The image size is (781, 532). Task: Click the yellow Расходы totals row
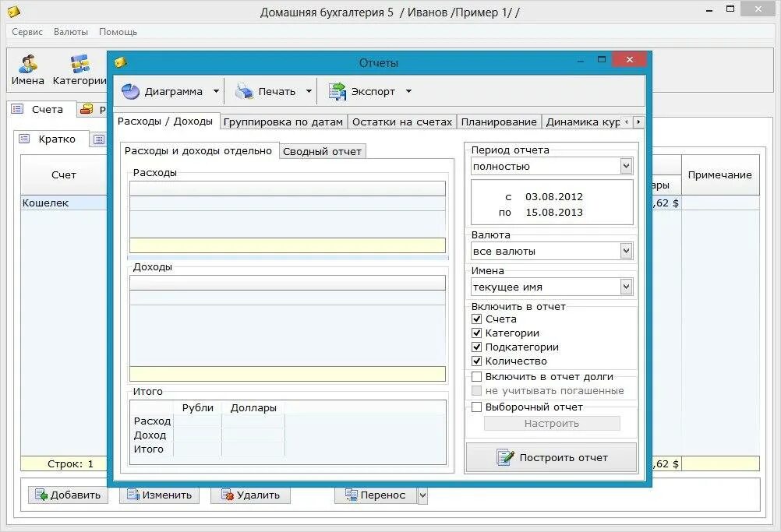click(288, 245)
